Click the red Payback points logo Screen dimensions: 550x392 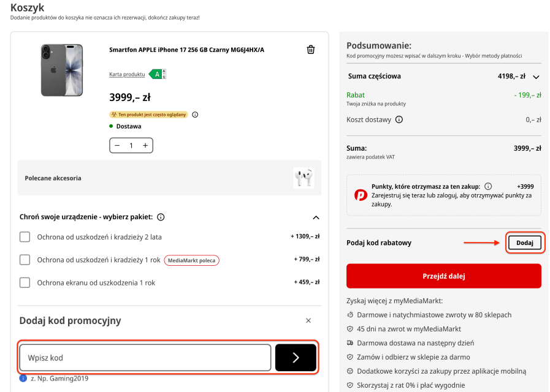(361, 195)
